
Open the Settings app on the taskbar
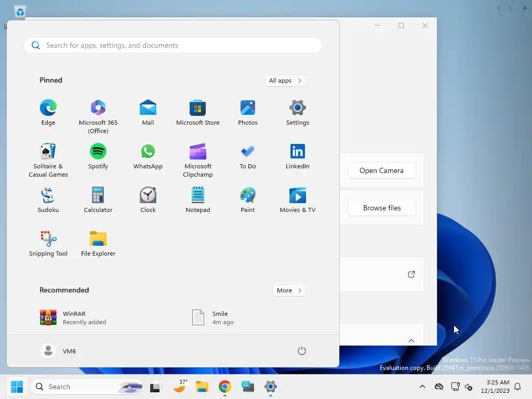tap(270, 387)
